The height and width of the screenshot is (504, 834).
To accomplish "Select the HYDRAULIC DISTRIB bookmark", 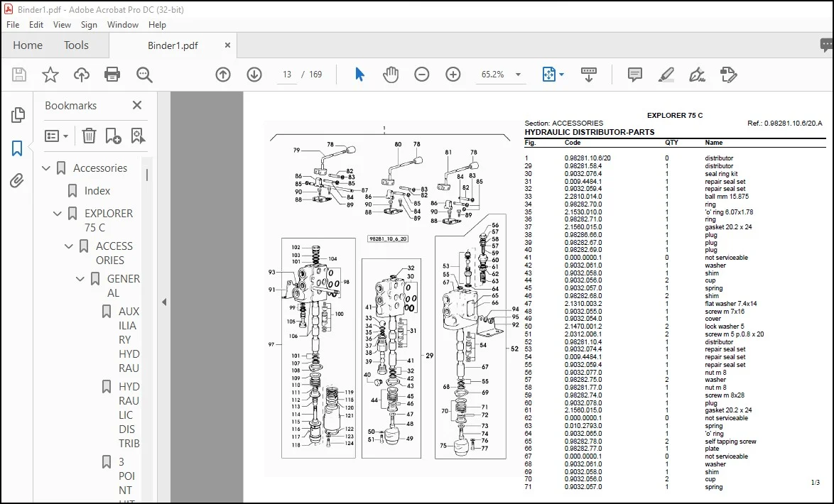I will pyautogui.click(x=129, y=415).
